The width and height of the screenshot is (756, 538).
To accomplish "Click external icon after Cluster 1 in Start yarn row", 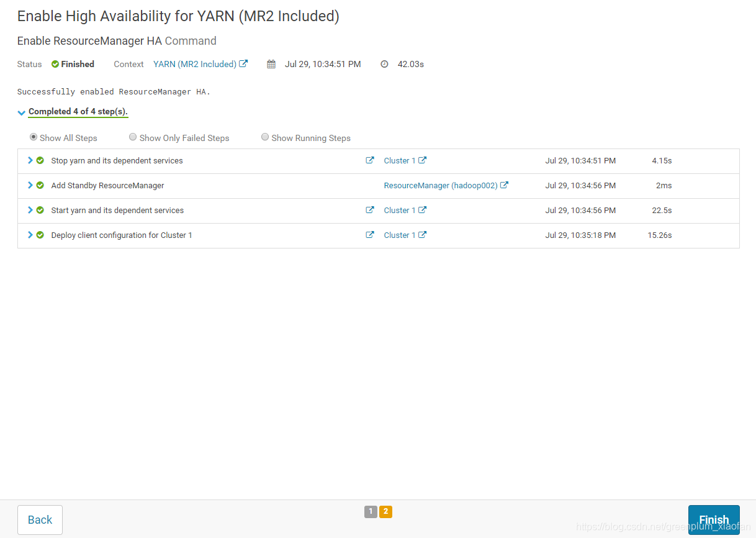I will tap(423, 210).
